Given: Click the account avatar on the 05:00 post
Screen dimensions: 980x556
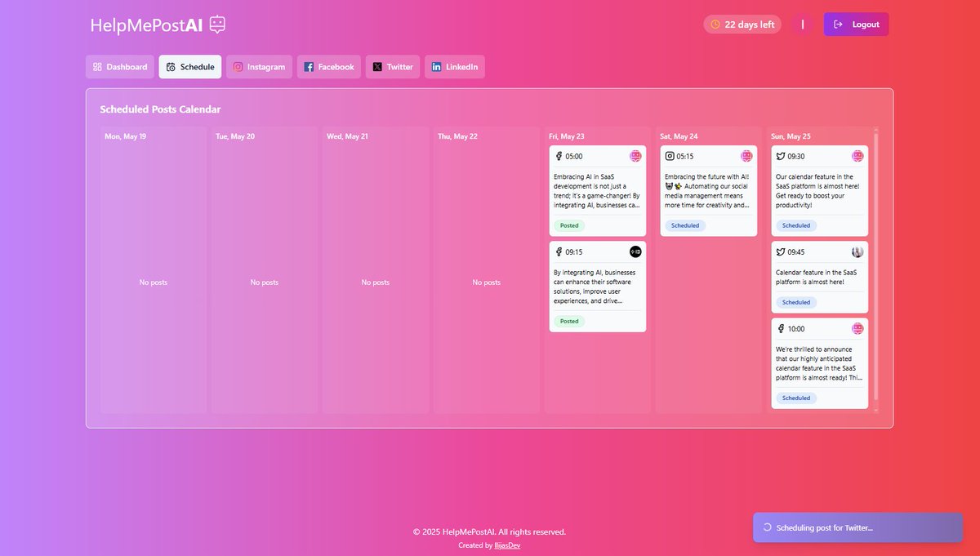Looking at the screenshot, I should (635, 156).
